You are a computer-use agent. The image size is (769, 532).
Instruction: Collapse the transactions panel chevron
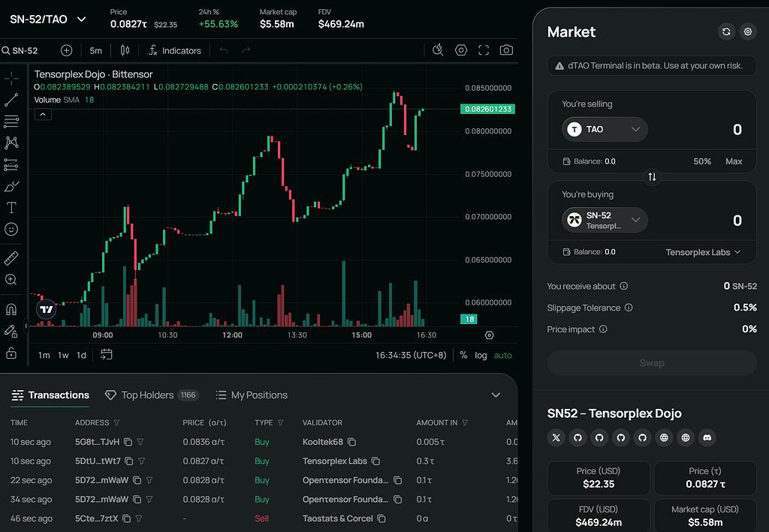click(x=496, y=395)
